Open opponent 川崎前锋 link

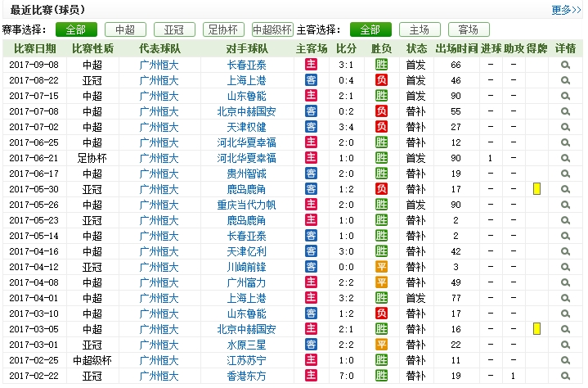coord(247,267)
